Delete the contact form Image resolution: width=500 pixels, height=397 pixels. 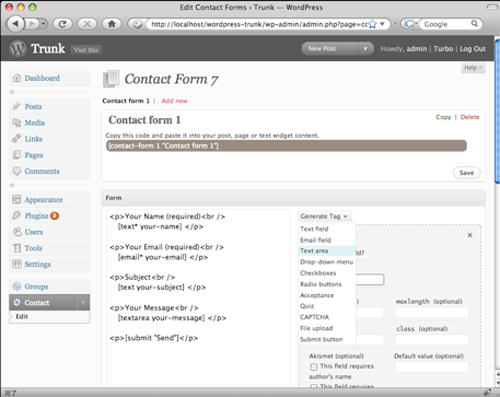click(x=470, y=117)
